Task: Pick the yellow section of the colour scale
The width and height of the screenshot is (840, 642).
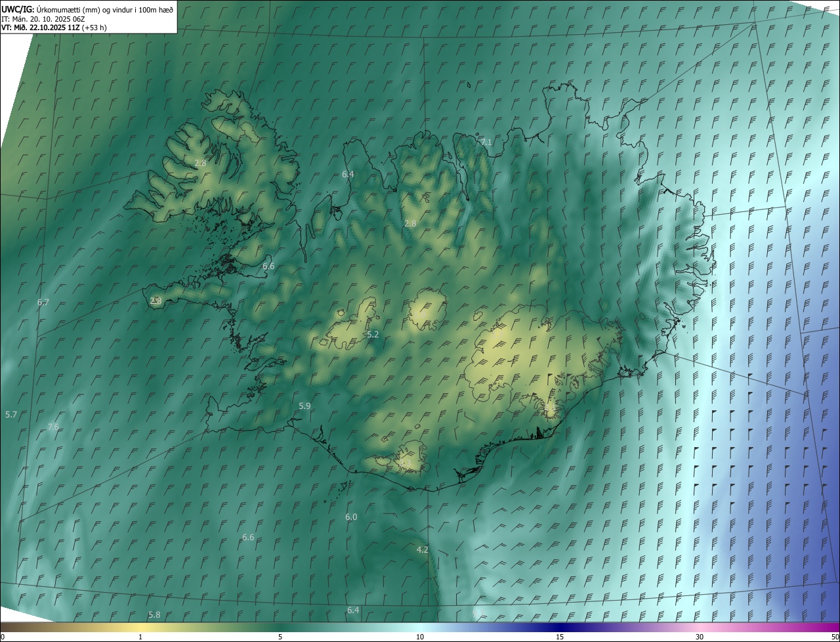Action: click(x=141, y=627)
